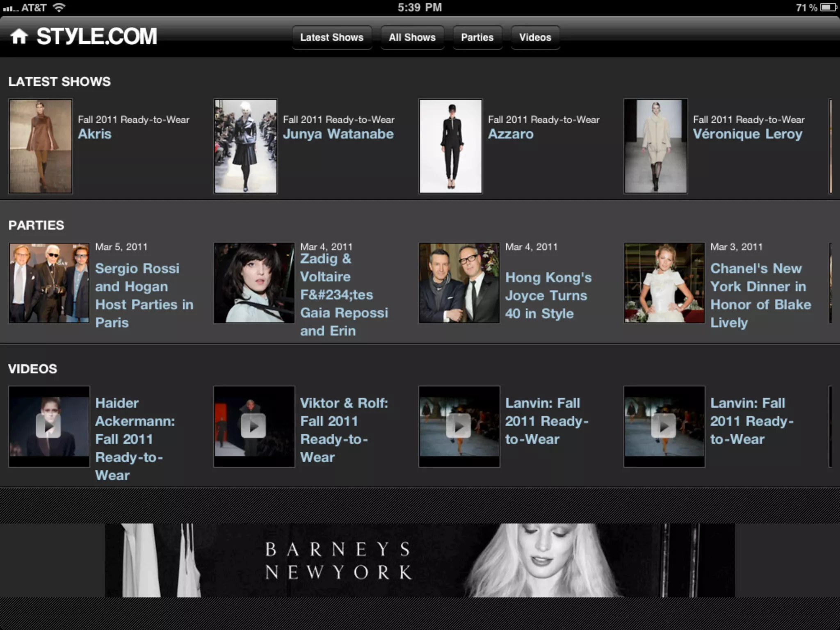
Task: Open the Zadig & Voltaire party photo
Action: tap(254, 283)
